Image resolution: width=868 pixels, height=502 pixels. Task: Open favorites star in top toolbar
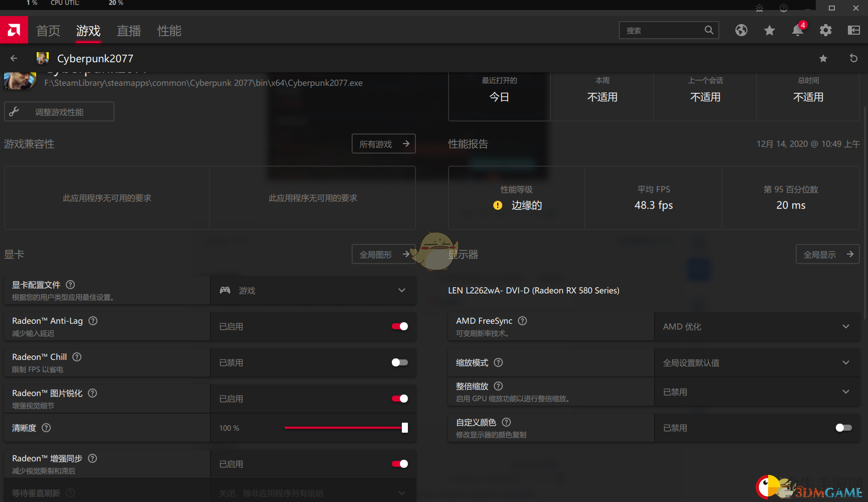[x=770, y=31]
